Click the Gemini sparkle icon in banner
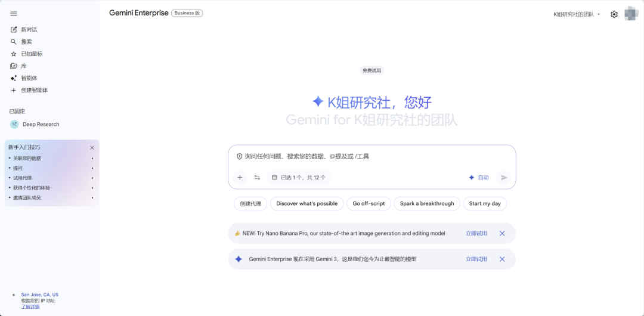 point(239,259)
